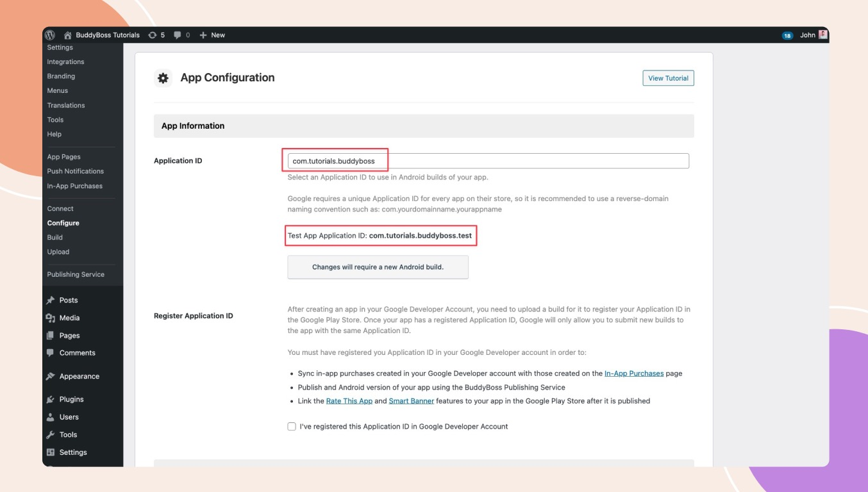Image resolution: width=868 pixels, height=492 pixels.
Task: Open Media menu label
Action: 69,318
